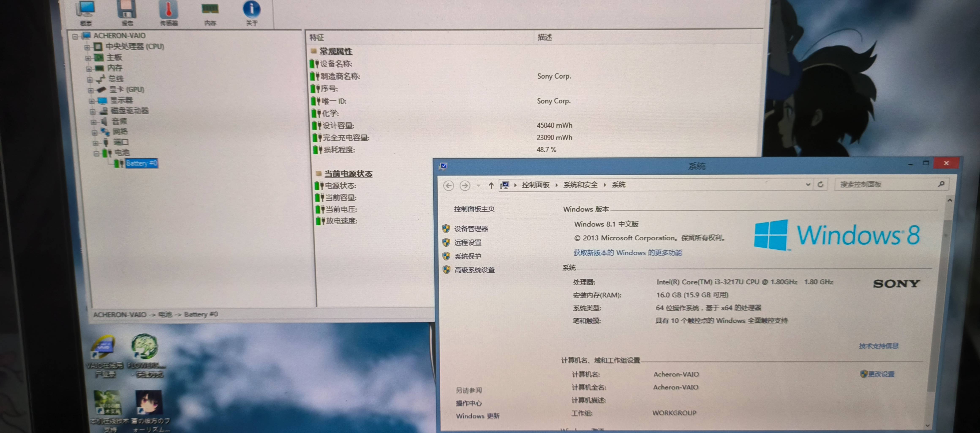Collapse the battery tree node
Image resolution: width=980 pixels, height=433 pixels.
pyautogui.click(x=96, y=153)
